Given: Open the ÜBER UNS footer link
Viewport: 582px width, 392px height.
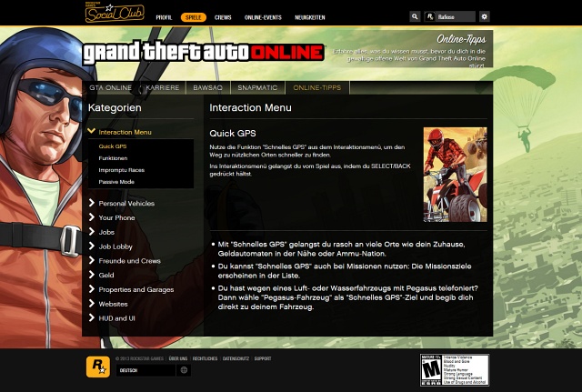Looking at the screenshot, I should point(178,358).
